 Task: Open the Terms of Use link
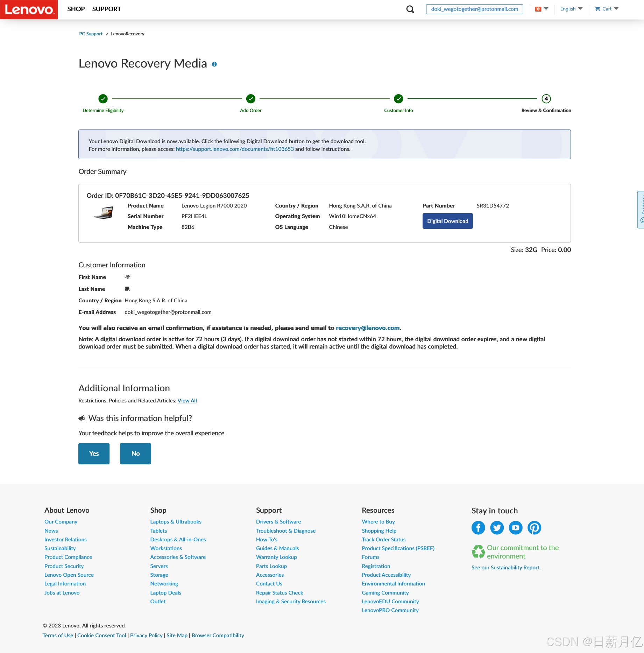click(58, 636)
